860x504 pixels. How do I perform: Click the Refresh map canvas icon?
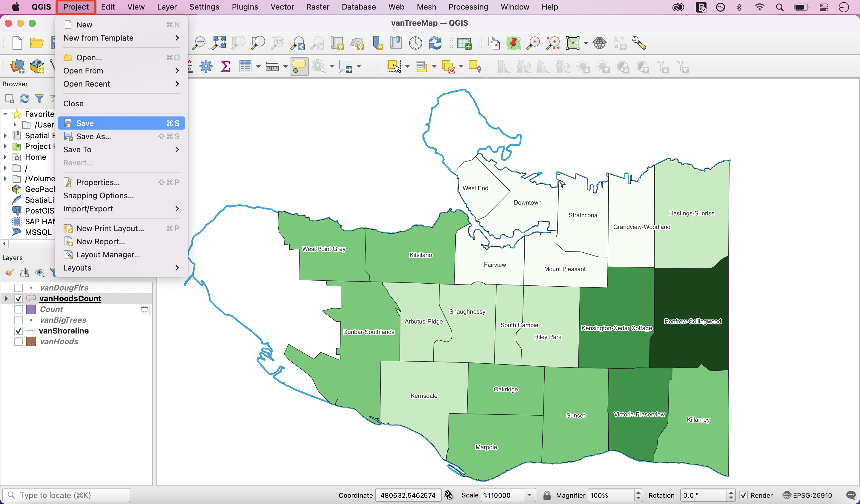(435, 43)
